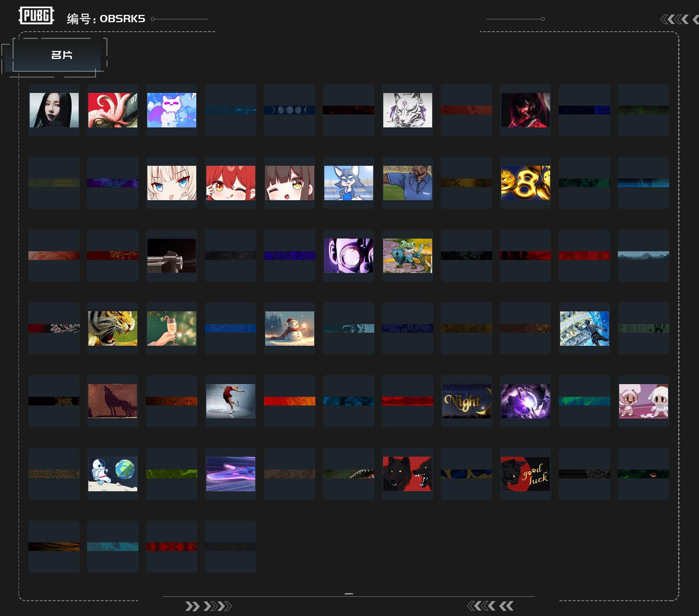Choose the golden Night text card
The height and width of the screenshot is (616, 699).
coord(466,401)
